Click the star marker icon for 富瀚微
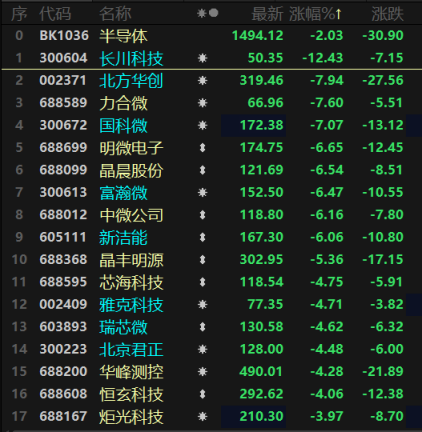This screenshot has width=422, height=432. 202,193
